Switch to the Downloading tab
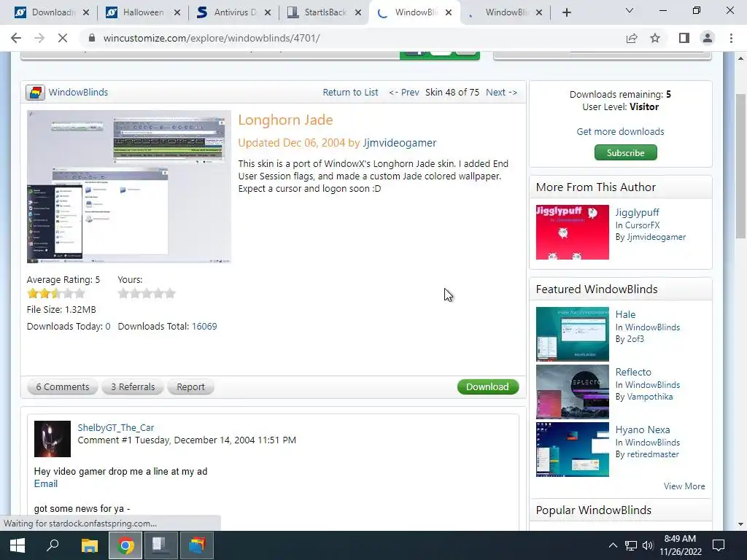Viewport: 747px width, 560px height. coord(51,13)
